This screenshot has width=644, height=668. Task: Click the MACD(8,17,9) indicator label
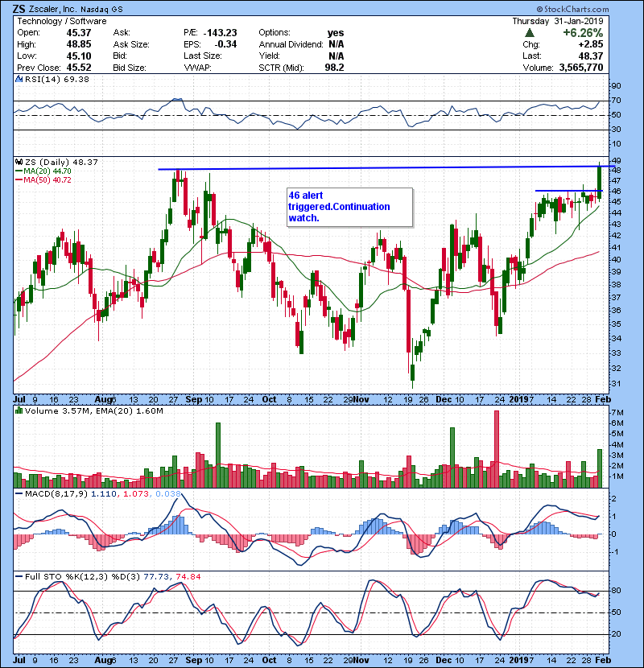[x=56, y=494]
